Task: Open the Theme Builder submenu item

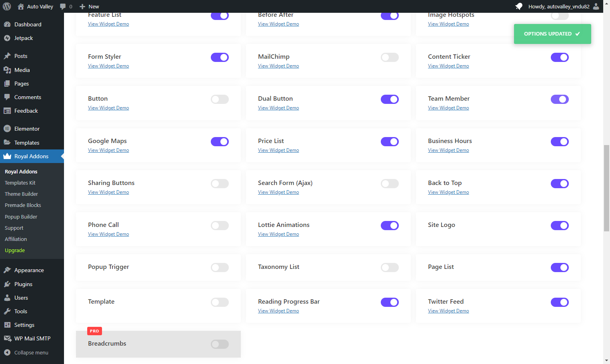Action: [21, 194]
